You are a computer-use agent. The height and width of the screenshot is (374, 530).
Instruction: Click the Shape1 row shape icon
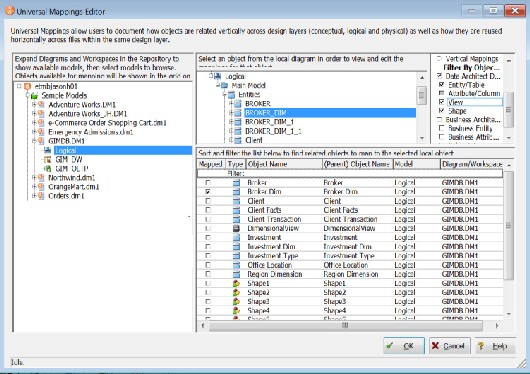point(236,283)
